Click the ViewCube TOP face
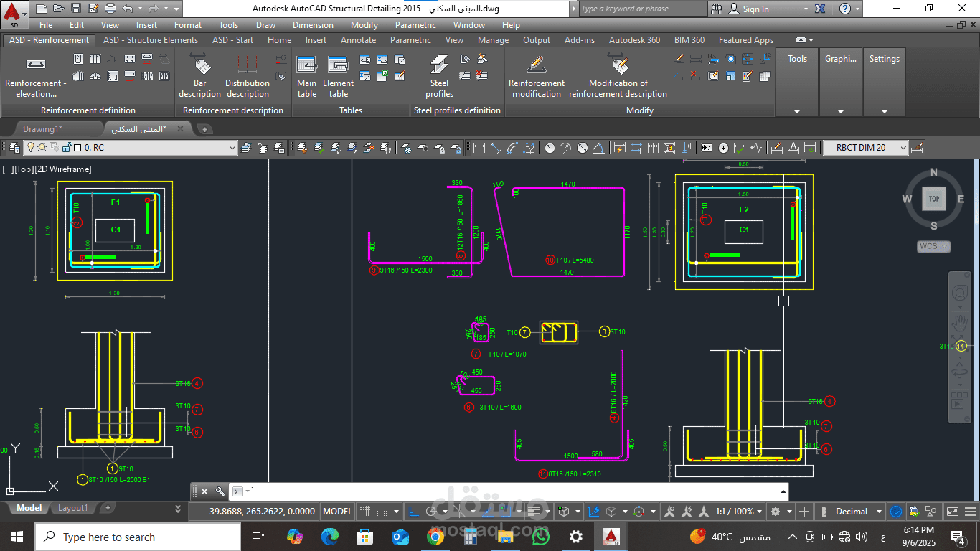The image size is (980, 551). 933,199
